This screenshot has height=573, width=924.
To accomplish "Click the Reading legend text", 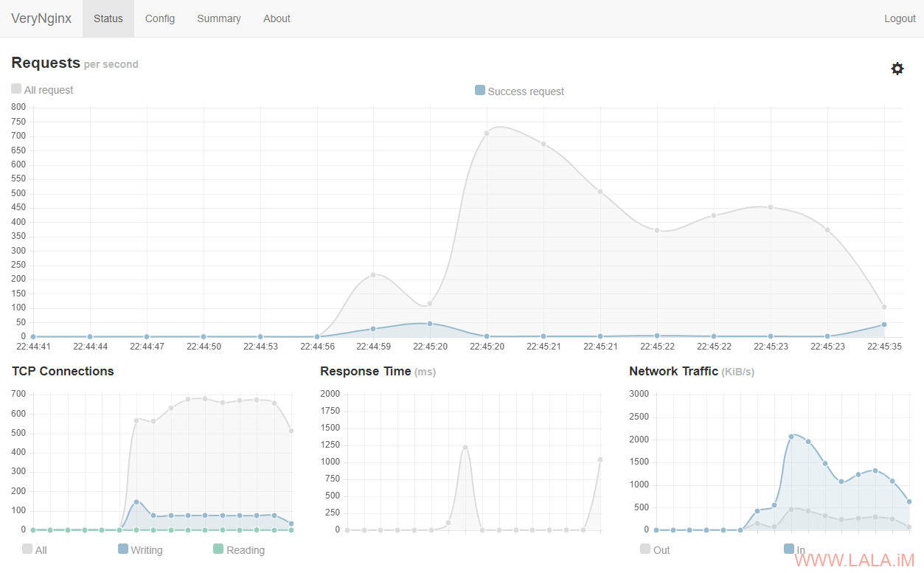I will point(246,550).
